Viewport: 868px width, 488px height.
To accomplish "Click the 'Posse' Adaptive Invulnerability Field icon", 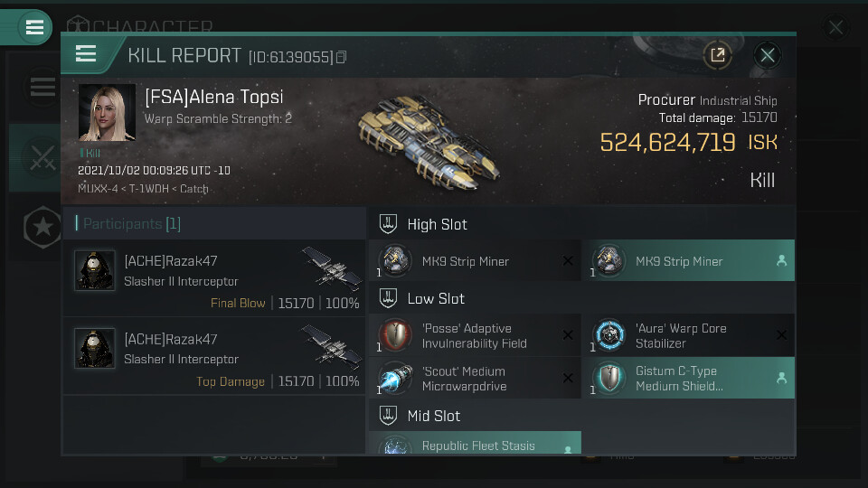I will pyautogui.click(x=395, y=335).
